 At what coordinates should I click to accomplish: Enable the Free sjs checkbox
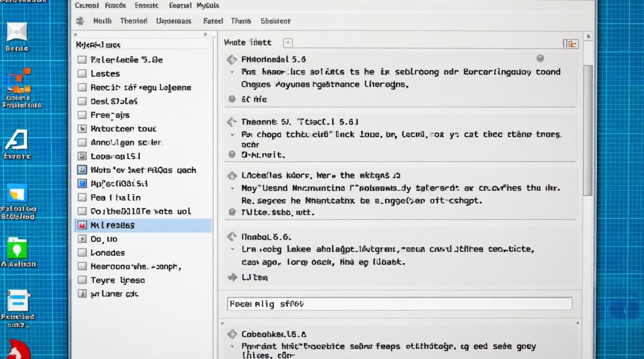82,115
